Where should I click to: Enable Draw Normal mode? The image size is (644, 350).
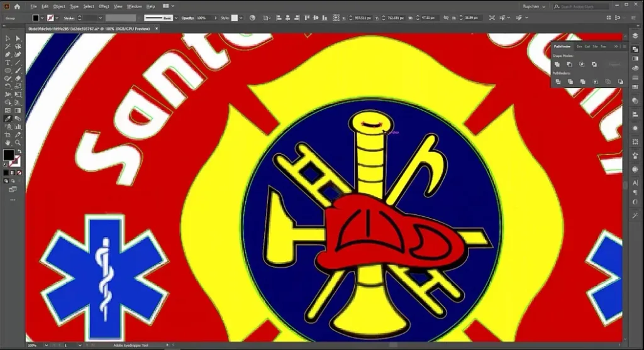coord(6,181)
